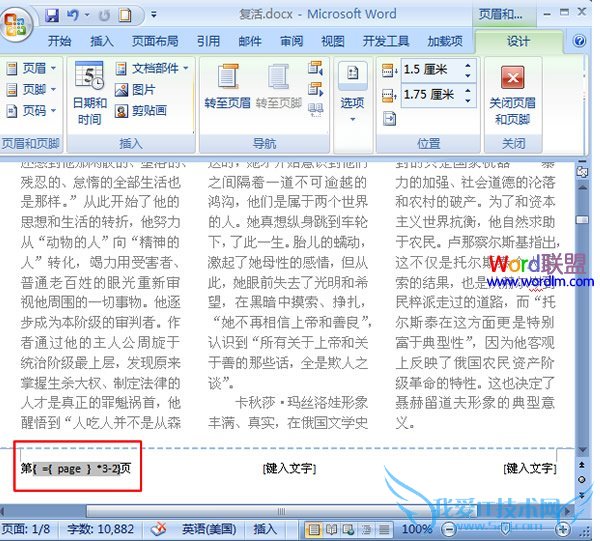
Task: Undo the last action
Action: [x=72, y=15]
